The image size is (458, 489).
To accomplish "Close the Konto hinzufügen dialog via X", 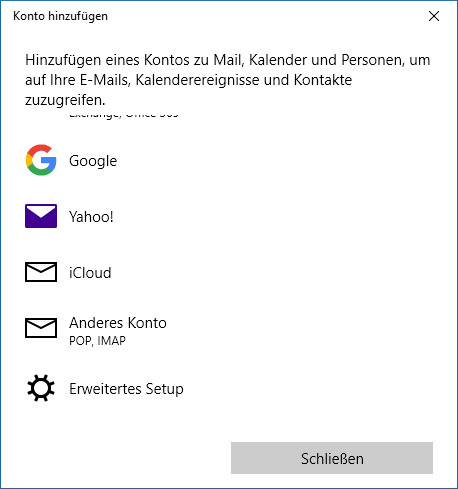I will point(434,16).
